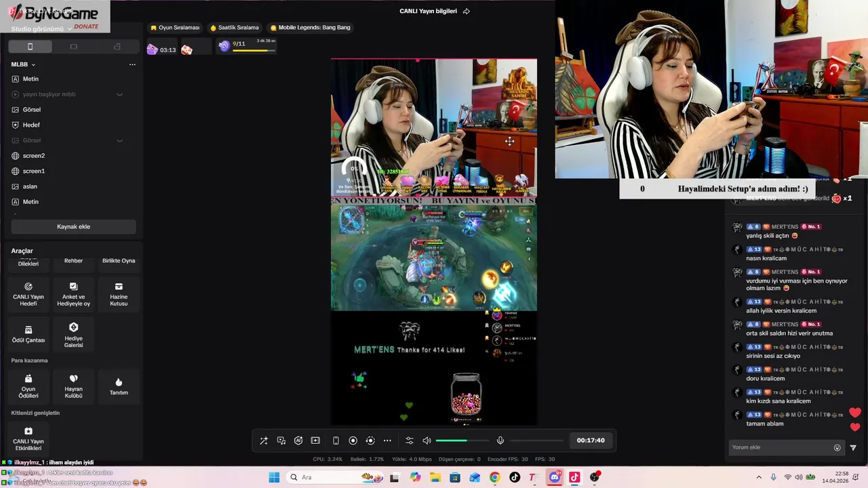Open the Anket ve Hediyeyle oy tool
The image size is (868, 488).
click(x=73, y=294)
